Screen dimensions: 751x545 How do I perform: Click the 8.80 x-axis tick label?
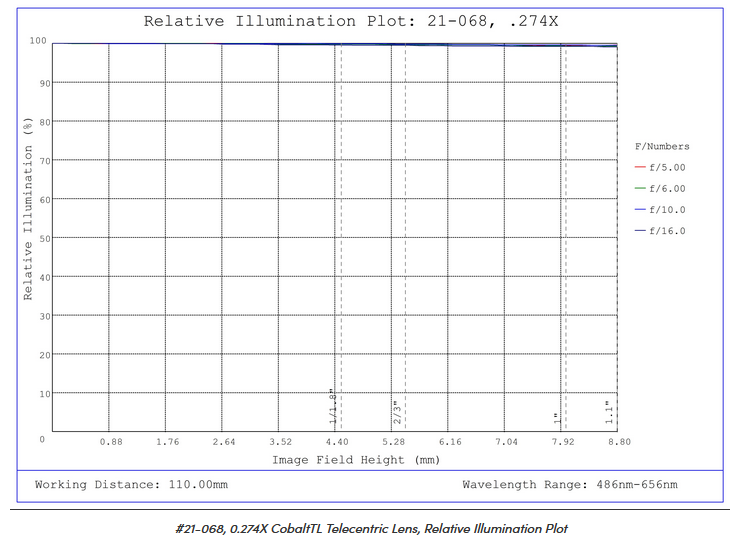(x=618, y=442)
